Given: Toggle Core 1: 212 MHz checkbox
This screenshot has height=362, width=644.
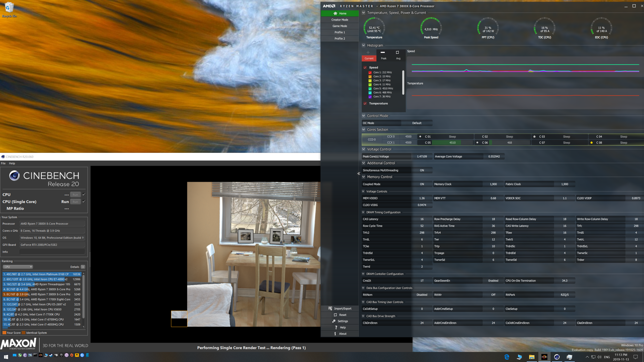Looking at the screenshot, I should (370, 72).
